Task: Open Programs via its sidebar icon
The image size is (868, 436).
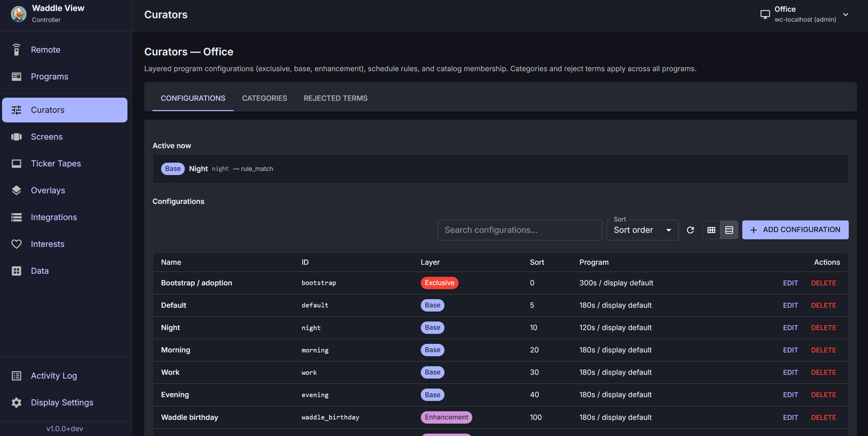Action: coord(16,76)
